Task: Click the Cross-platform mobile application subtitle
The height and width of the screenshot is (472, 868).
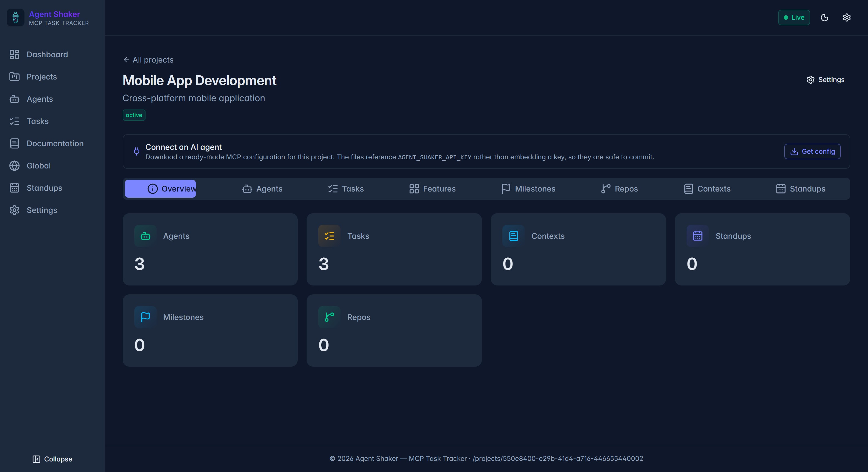Action: pos(194,98)
